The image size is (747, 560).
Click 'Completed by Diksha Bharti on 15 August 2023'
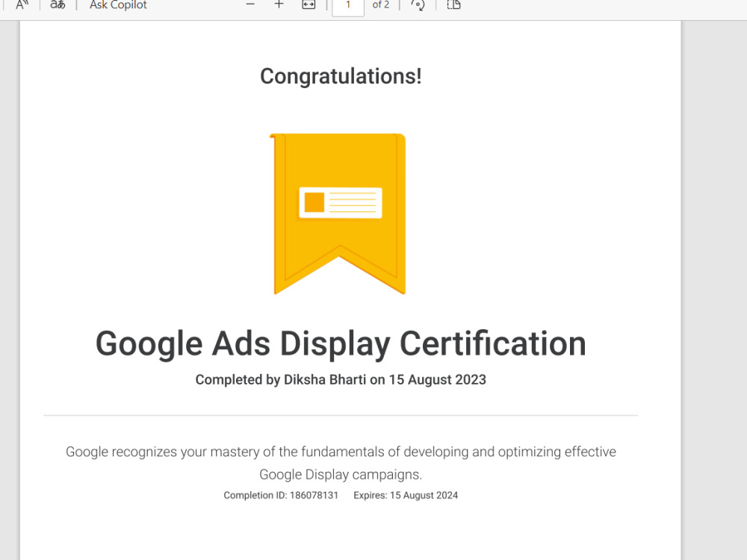tap(341, 379)
